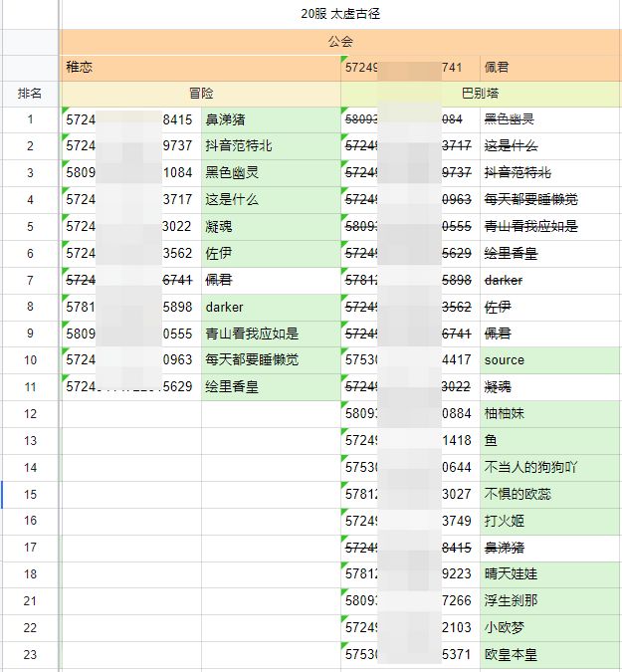Select struck-through darker in 巴别塔 column
This screenshot has height=672, width=622.
[x=551, y=281]
